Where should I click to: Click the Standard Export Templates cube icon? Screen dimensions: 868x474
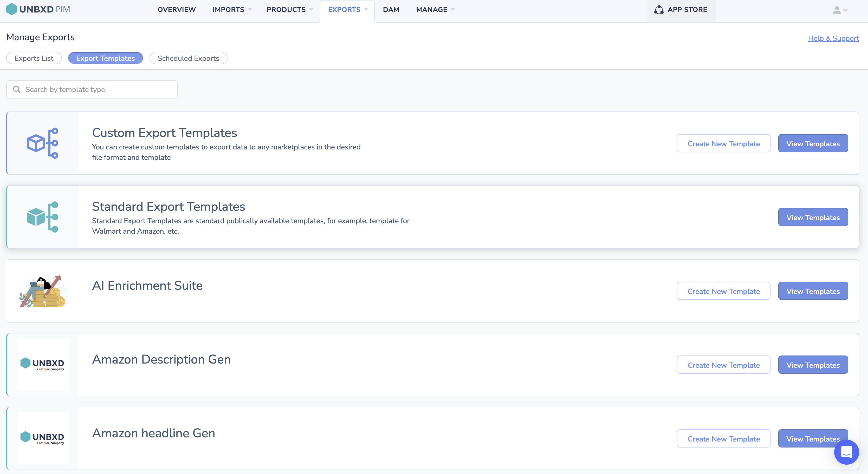pyautogui.click(x=43, y=217)
